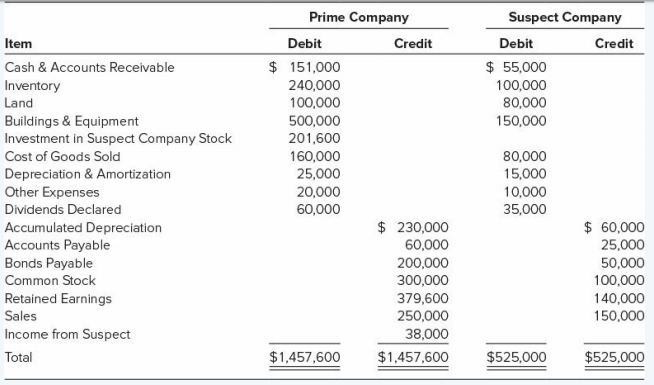Screen dimensions: 654x385
Task: Click the Prime Company column header
Action: (x=359, y=18)
